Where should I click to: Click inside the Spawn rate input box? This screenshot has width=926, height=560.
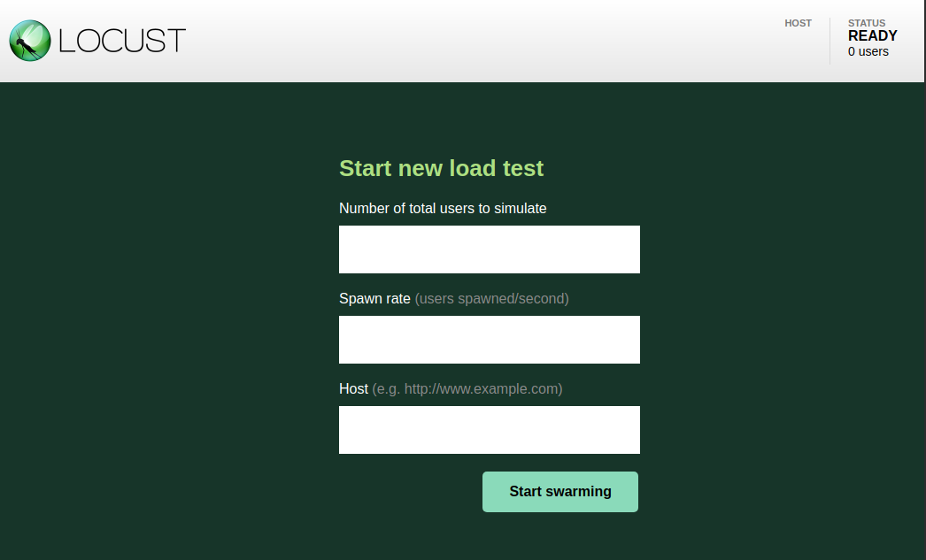pyautogui.click(x=489, y=339)
